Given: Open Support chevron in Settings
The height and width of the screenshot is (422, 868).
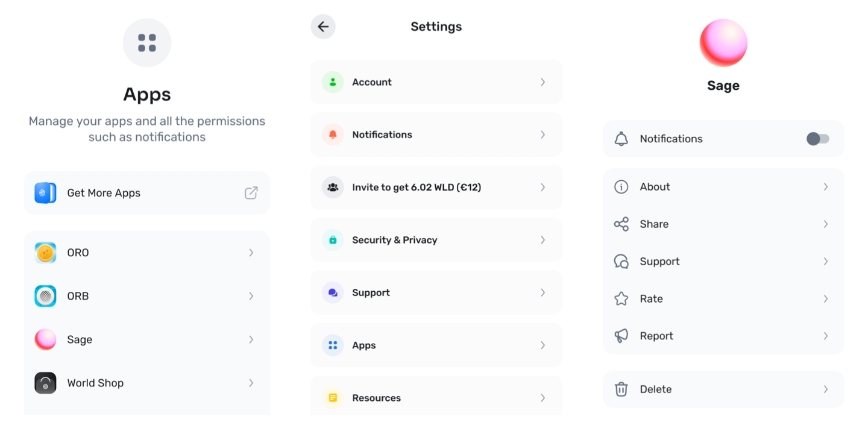Looking at the screenshot, I should (x=543, y=292).
